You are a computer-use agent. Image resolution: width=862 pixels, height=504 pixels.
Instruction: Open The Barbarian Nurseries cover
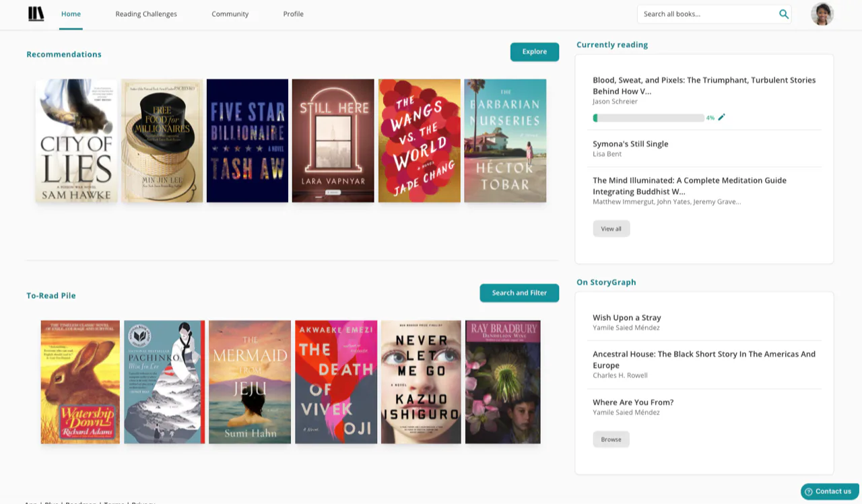click(505, 141)
